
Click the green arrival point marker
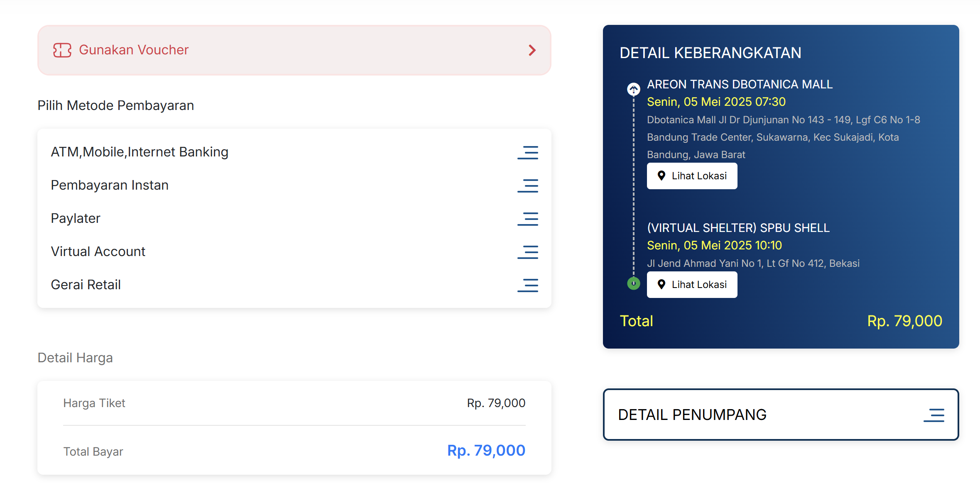[633, 283]
